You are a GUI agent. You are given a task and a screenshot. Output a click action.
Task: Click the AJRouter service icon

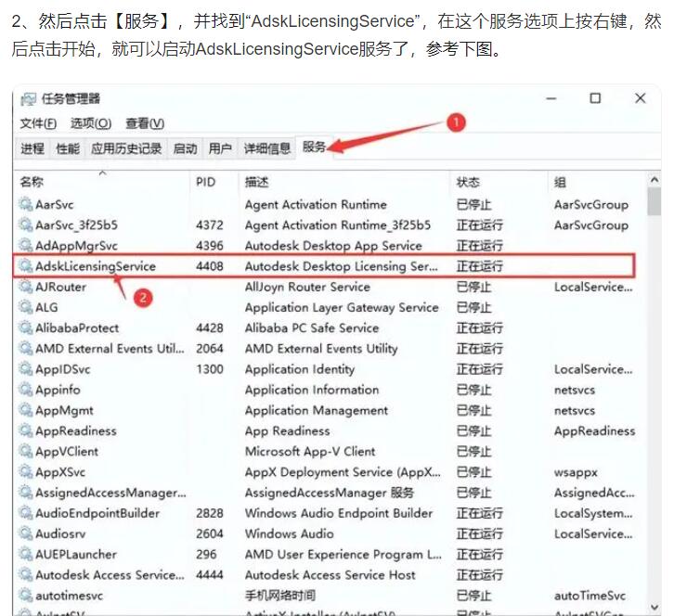tap(26, 287)
